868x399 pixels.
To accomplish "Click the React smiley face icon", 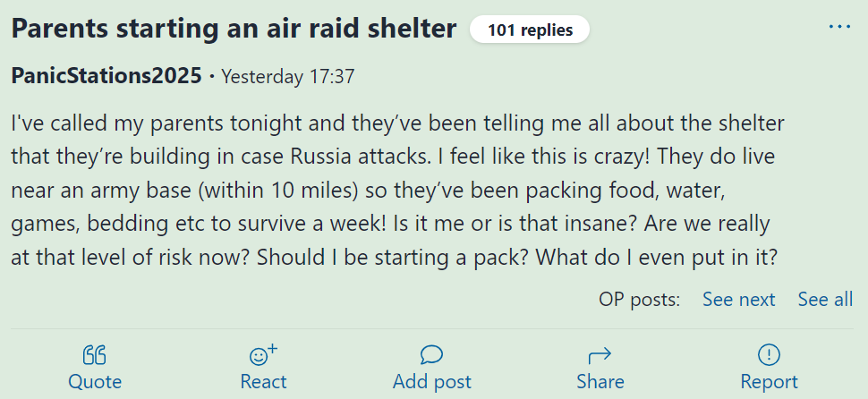I will (263, 355).
